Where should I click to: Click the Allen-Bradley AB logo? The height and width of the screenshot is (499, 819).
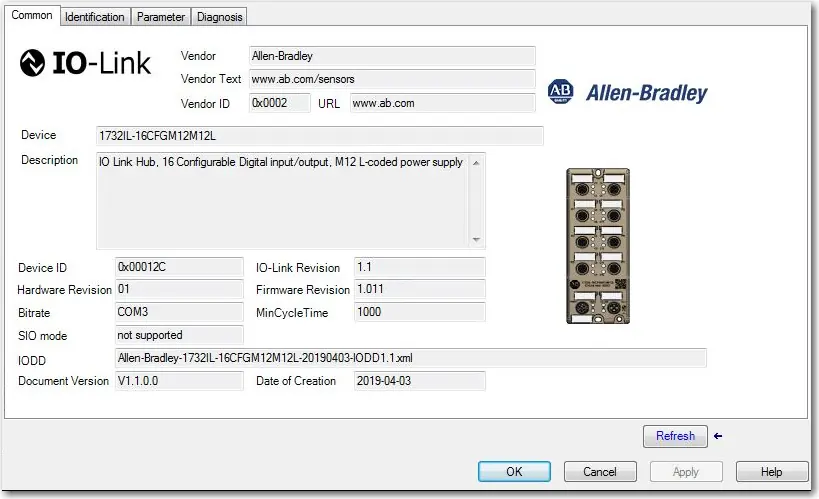(560, 91)
